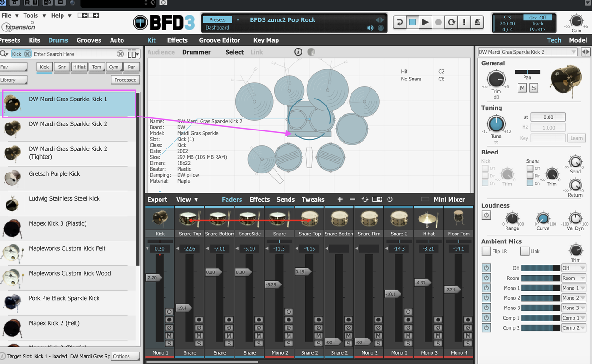Toggle the metronome icon in transport
The width and height of the screenshot is (592, 364).
(x=477, y=22)
